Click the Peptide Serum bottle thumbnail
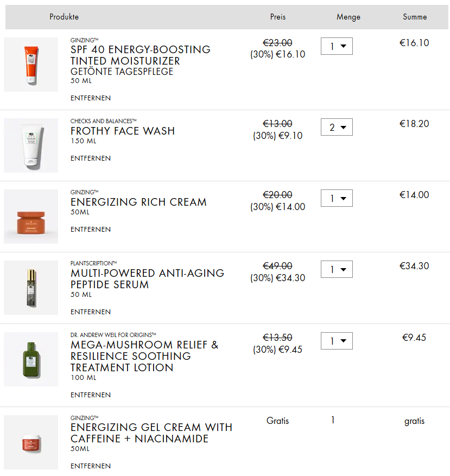The image size is (450, 476). point(31,288)
